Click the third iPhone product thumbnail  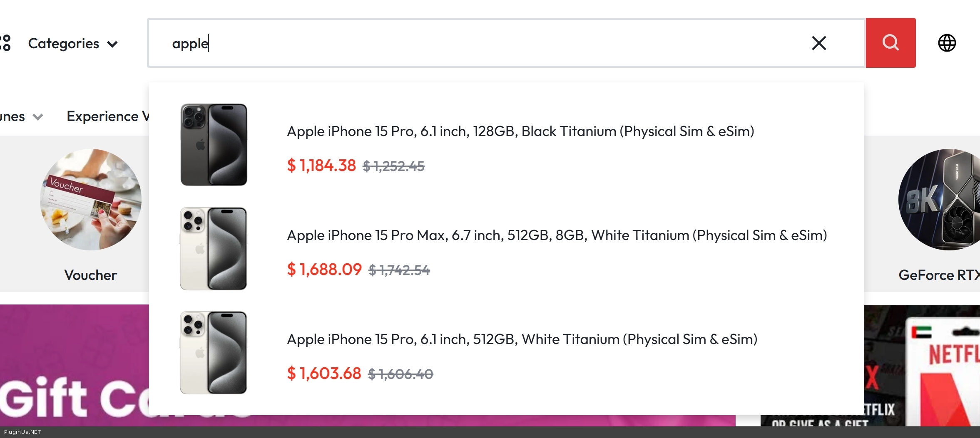point(214,352)
